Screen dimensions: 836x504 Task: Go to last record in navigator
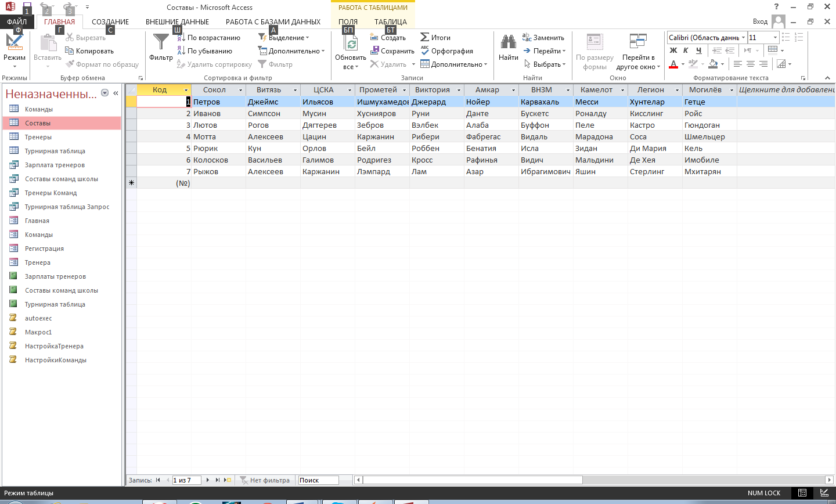coord(218,480)
